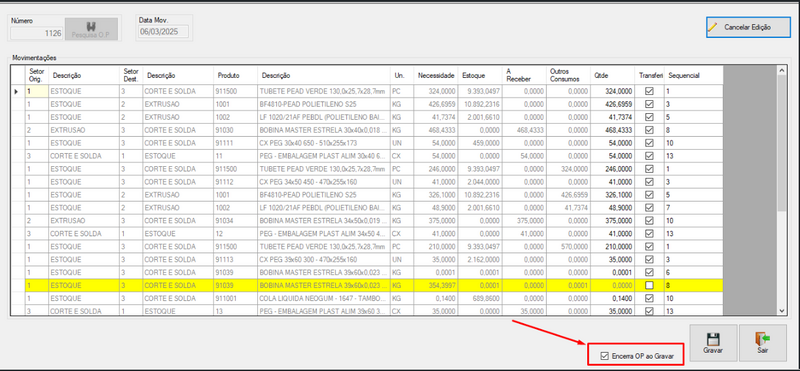Click the Outros Consumos column header
This screenshot has height=371, width=800.
tap(568, 75)
